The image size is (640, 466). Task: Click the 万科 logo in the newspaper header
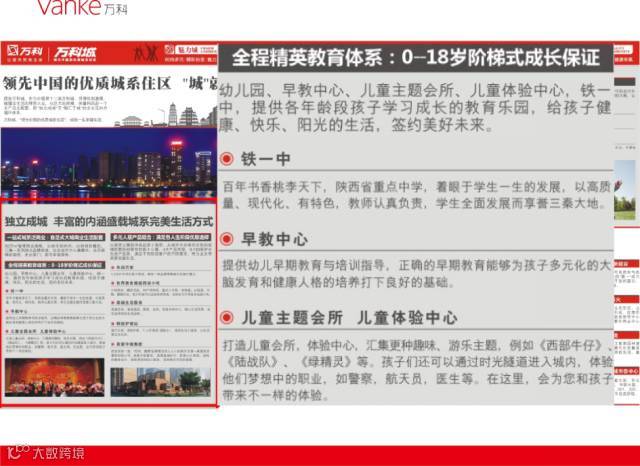pyautogui.click(x=25, y=52)
